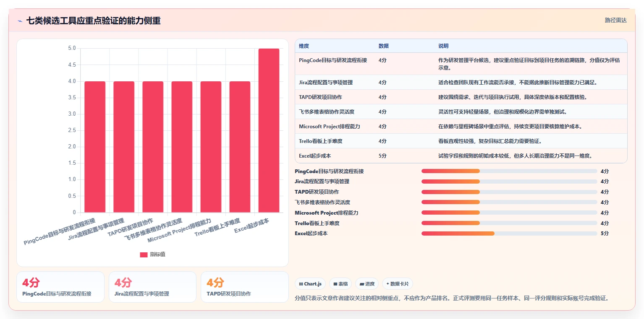Select the 表格 chip

click(x=340, y=284)
